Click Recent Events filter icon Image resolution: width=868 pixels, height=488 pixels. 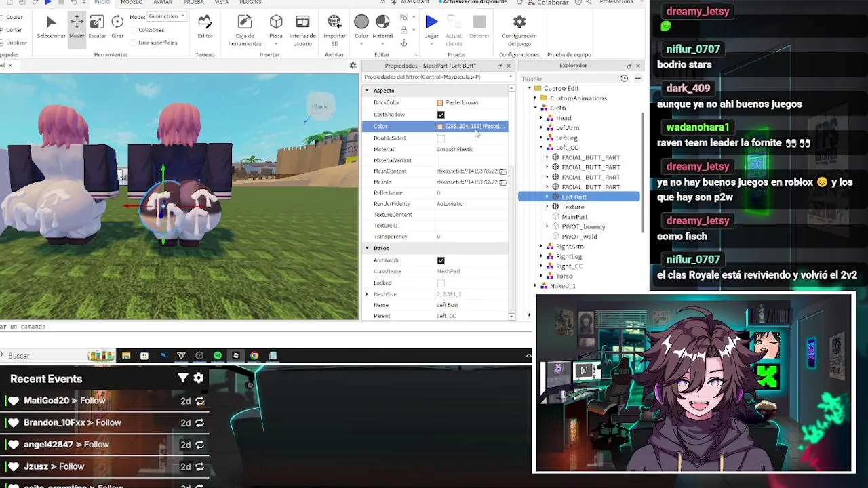tap(182, 378)
